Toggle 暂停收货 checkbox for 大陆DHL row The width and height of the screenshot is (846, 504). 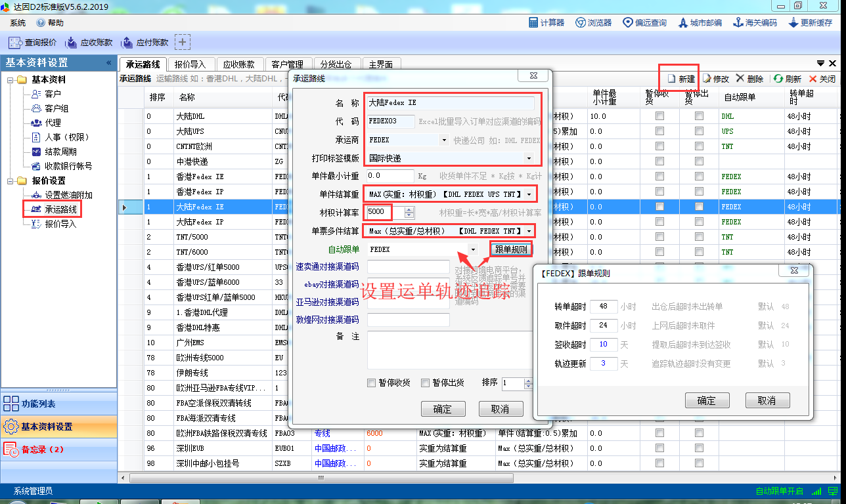pos(659,116)
